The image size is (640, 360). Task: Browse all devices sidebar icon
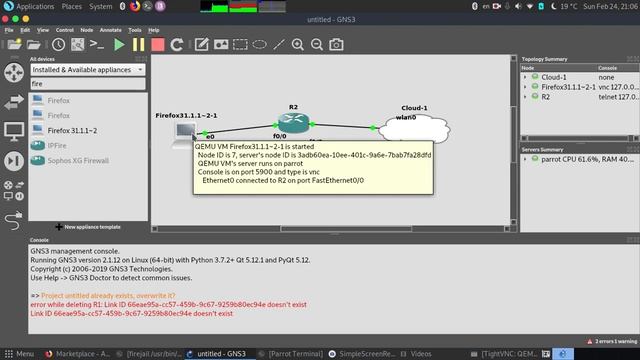coord(14,191)
